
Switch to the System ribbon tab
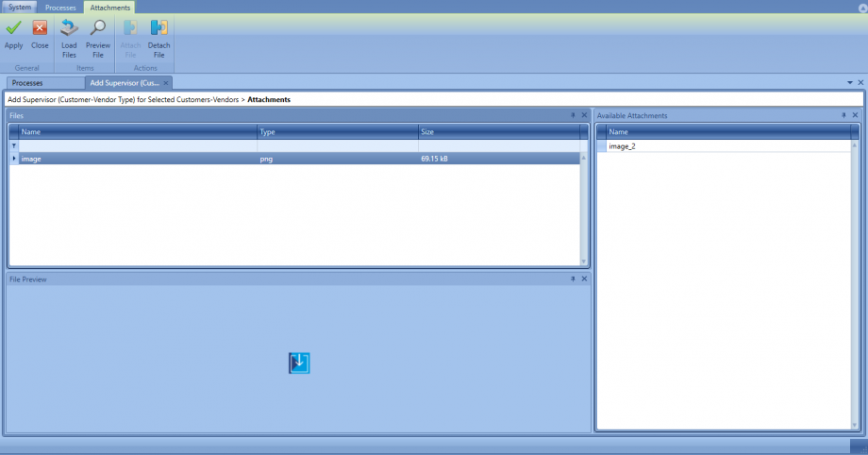pos(20,8)
